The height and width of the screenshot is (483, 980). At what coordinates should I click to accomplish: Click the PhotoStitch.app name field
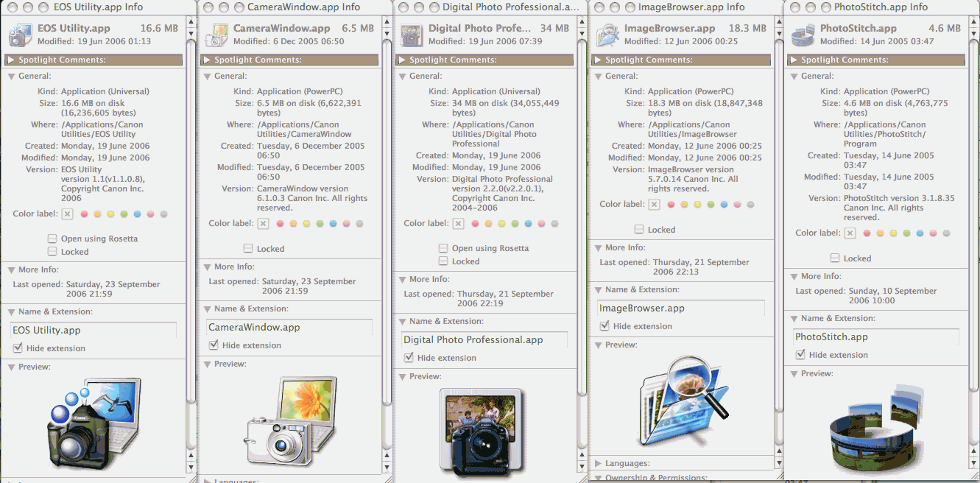point(876,337)
